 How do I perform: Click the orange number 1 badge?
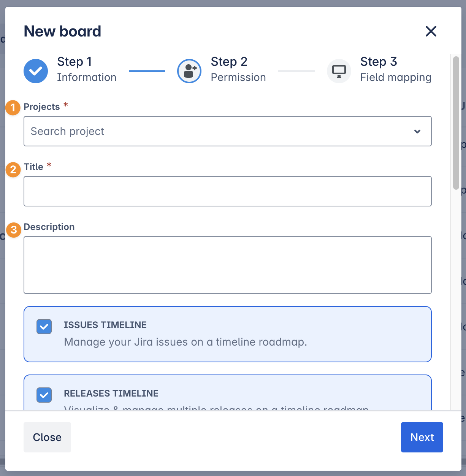pyautogui.click(x=13, y=108)
